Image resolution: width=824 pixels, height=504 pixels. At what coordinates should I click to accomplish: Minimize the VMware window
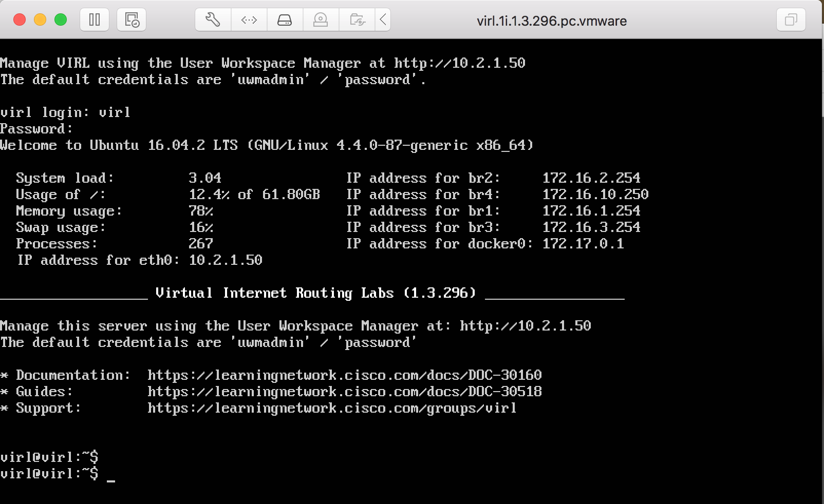point(40,20)
